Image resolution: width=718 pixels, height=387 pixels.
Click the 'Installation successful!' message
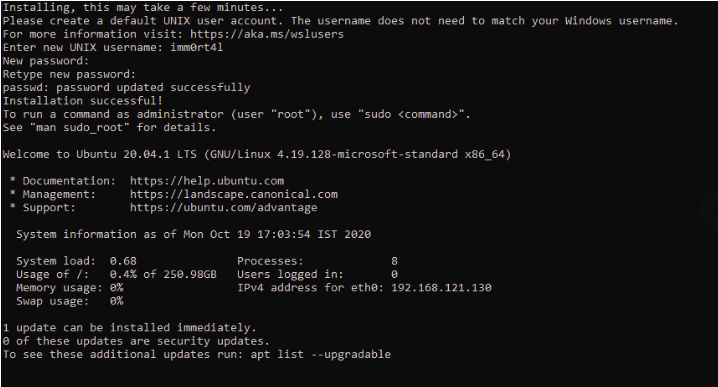point(82,101)
